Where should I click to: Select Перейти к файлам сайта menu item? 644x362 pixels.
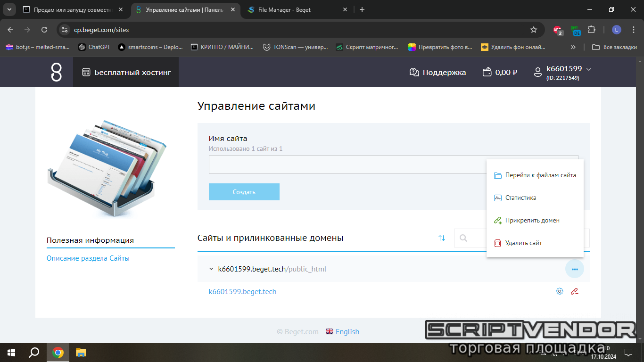click(x=535, y=175)
